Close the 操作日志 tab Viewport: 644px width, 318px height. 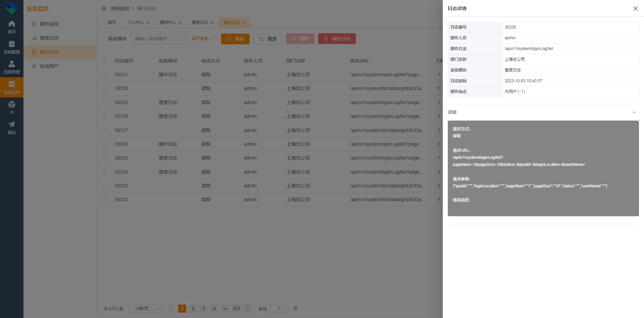coord(244,22)
